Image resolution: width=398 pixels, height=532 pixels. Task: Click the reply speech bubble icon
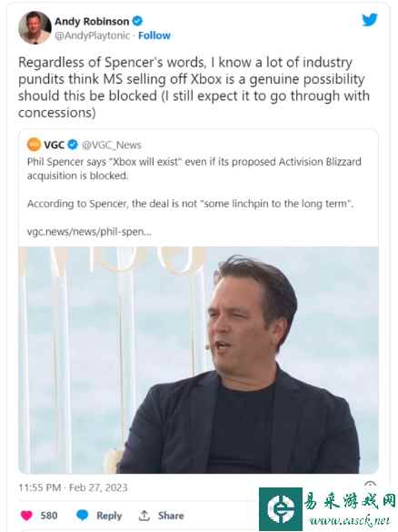click(83, 515)
